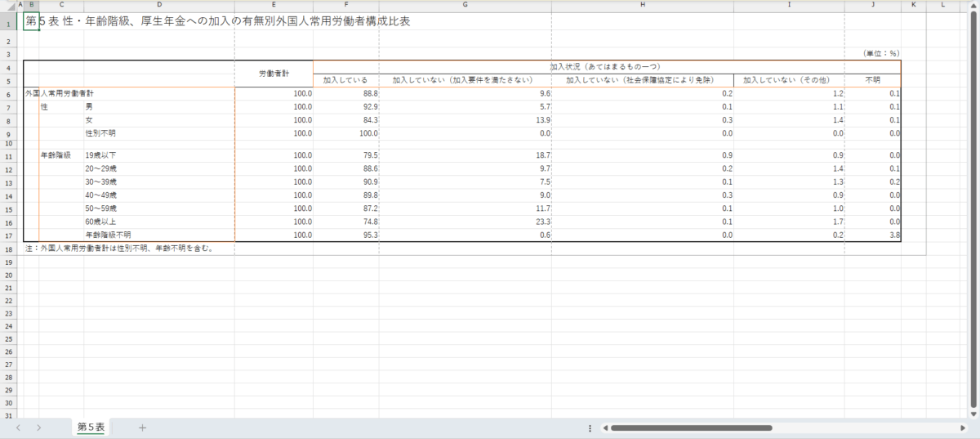Select row 6 header
The image size is (980, 439).
(7, 94)
